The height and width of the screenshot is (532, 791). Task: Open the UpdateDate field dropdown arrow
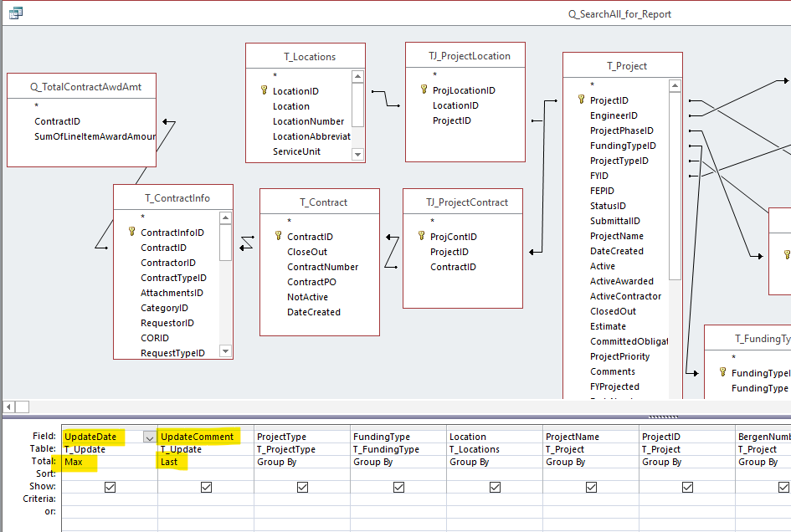click(149, 437)
